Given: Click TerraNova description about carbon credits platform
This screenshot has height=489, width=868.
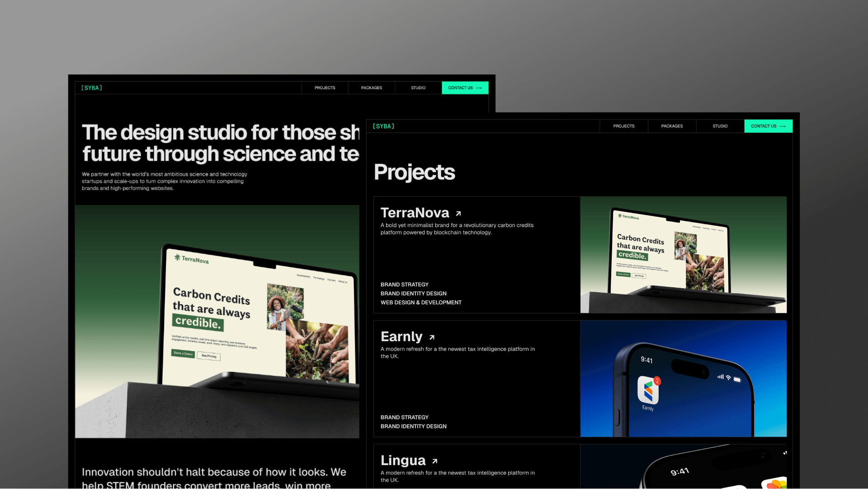Looking at the screenshot, I should [x=457, y=229].
